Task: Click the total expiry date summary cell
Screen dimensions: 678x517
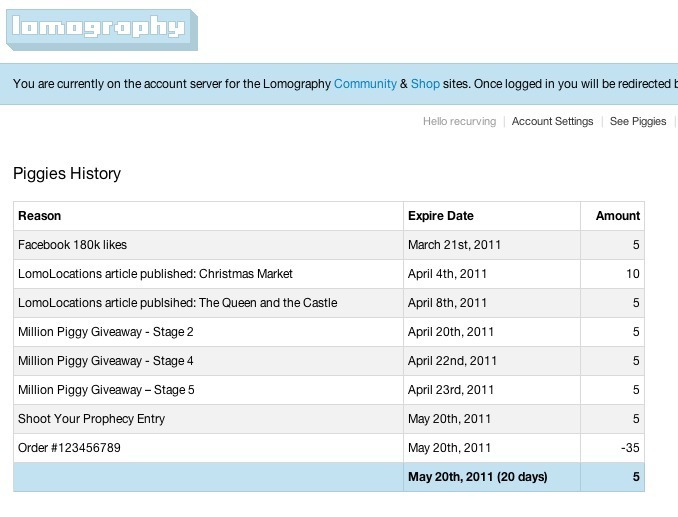Action: [478, 477]
